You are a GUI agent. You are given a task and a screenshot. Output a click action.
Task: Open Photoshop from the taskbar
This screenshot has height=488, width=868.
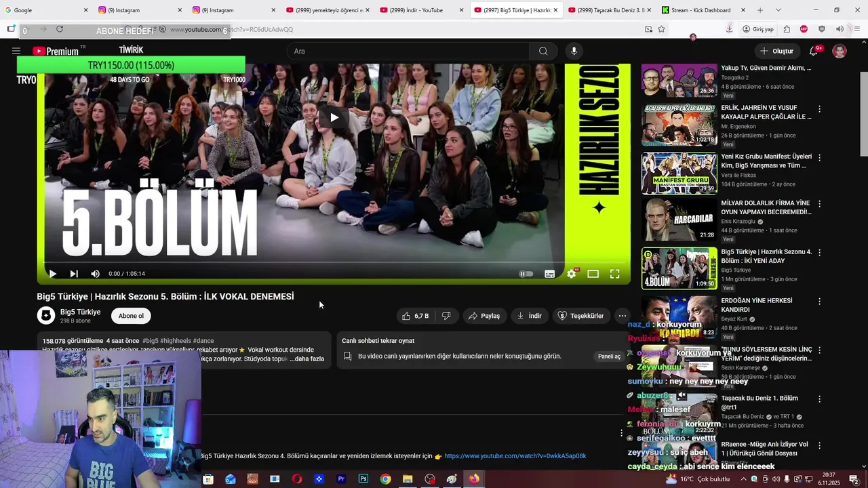[363, 479]
